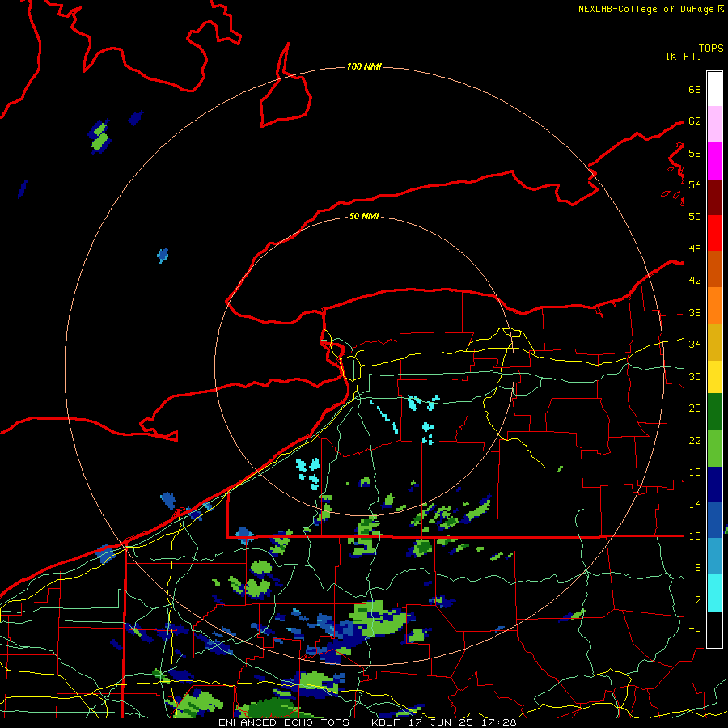This screenshot has width=728, height=728.
Task: Select the bright yellow legend swatch
Action: pyautogui.click(x=714, y=377)
